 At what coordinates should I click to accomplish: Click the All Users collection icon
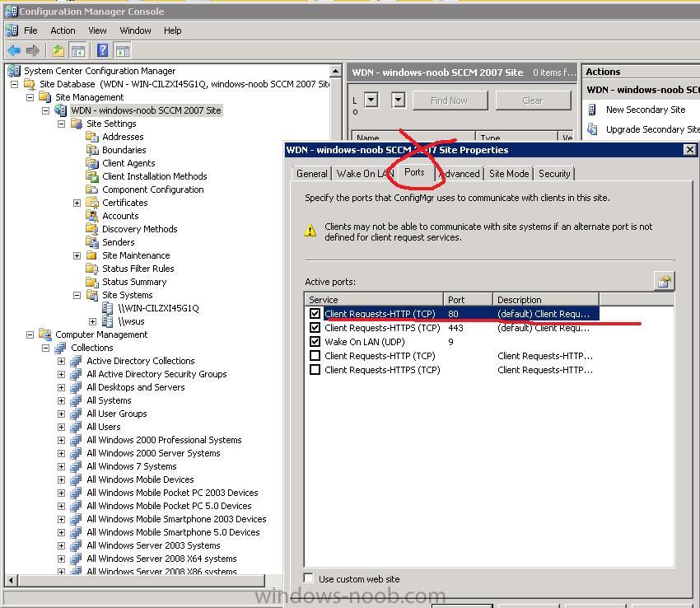(x=76, y=427)
